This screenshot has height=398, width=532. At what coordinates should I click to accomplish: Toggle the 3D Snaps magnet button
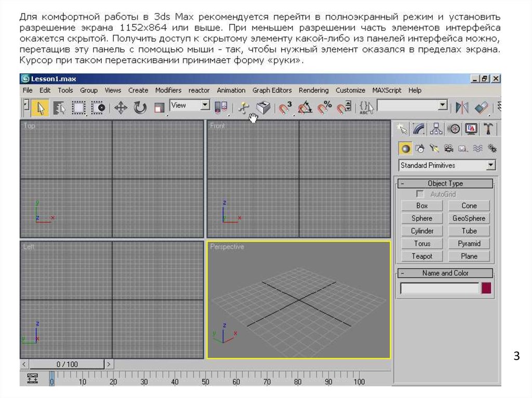pos(285,107)
